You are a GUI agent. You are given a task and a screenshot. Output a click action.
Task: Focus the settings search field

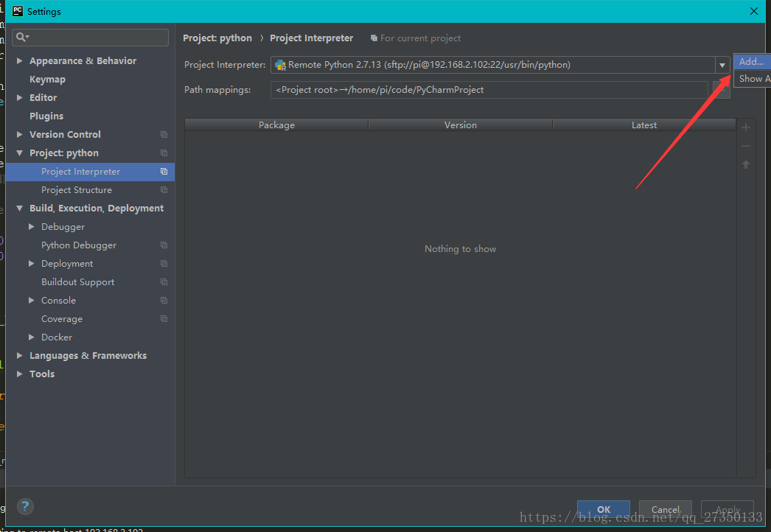(91, 38)
